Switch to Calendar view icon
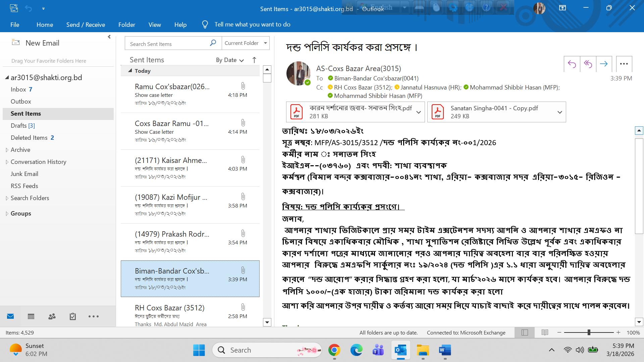 point(31,316)
